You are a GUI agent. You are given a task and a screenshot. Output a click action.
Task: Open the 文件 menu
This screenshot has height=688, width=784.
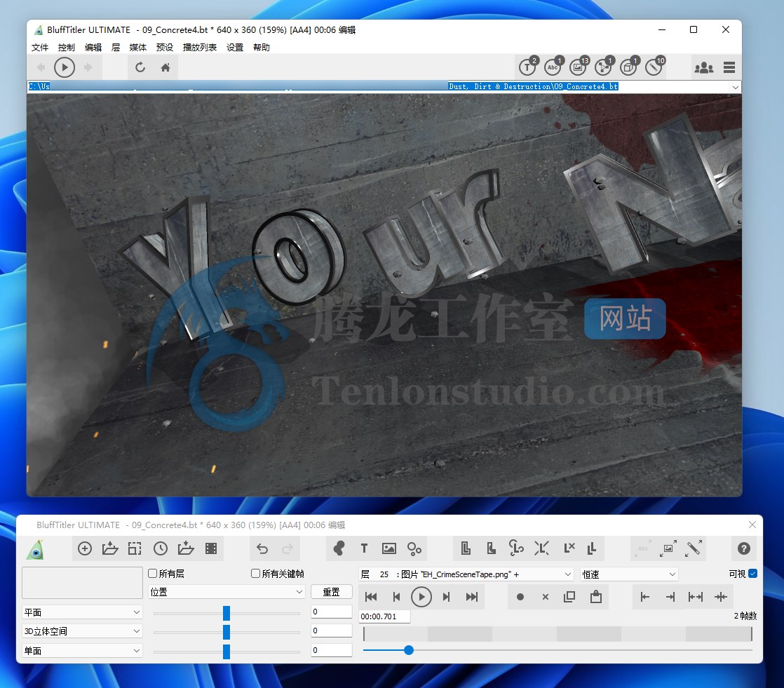(x=40, y=48)
